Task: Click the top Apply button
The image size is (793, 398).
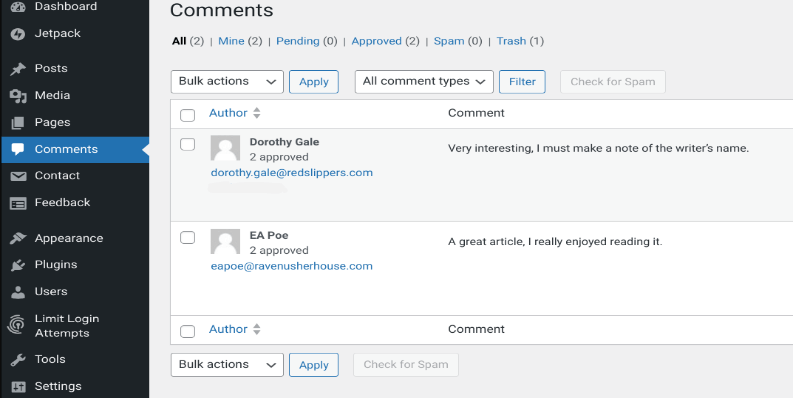Action: (x=314, y=82)
